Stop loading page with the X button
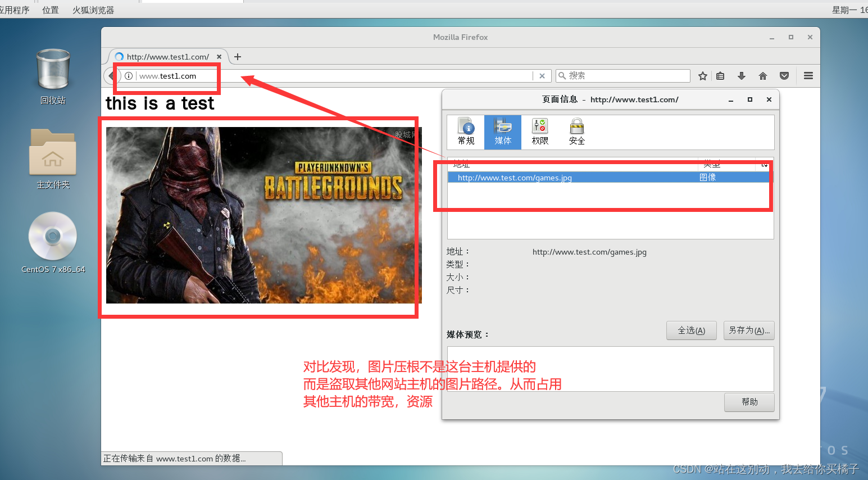Viewport: 868px width, 480px height. [542, 76]
